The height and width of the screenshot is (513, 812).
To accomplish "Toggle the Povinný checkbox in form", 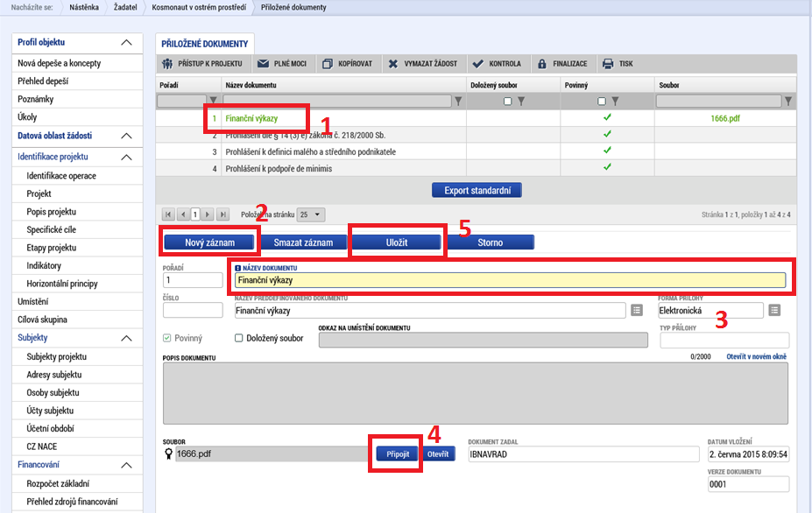I will click(166, 338).
